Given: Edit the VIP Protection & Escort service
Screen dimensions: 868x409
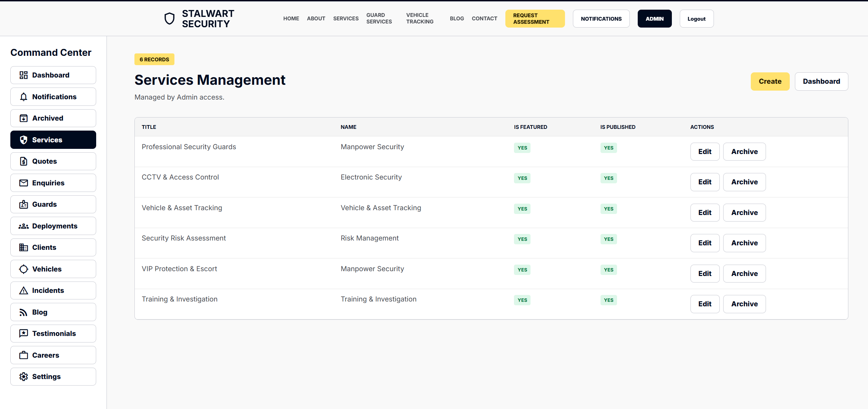Looking at the screenshot, I should click(x=705, y=274).
